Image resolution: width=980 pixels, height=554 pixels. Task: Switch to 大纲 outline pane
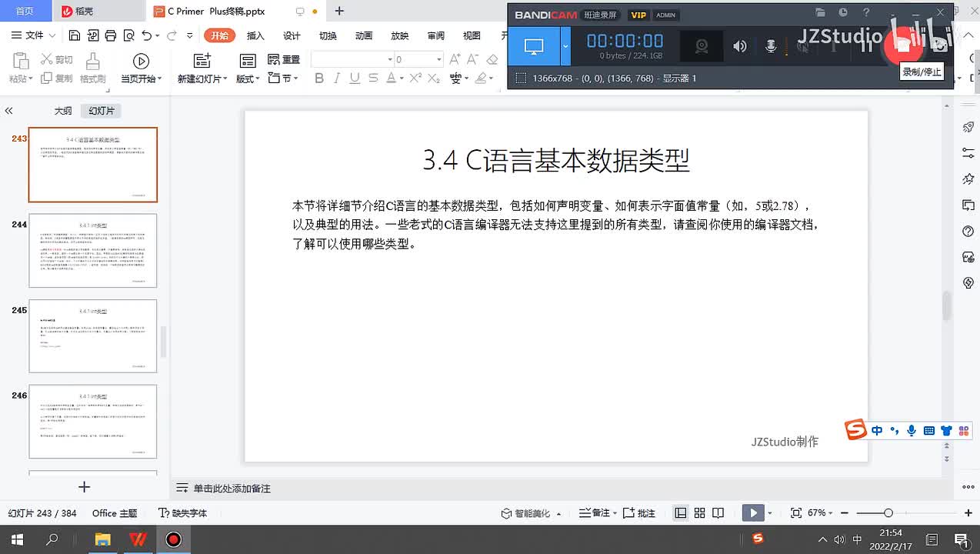63,111
